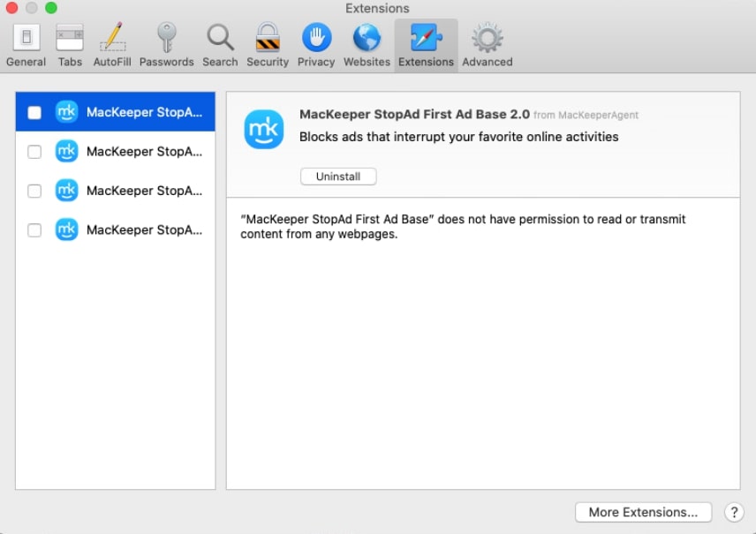Open the Privacy preferences pane
Screen dimensions: 756x534
coord(316,46)
